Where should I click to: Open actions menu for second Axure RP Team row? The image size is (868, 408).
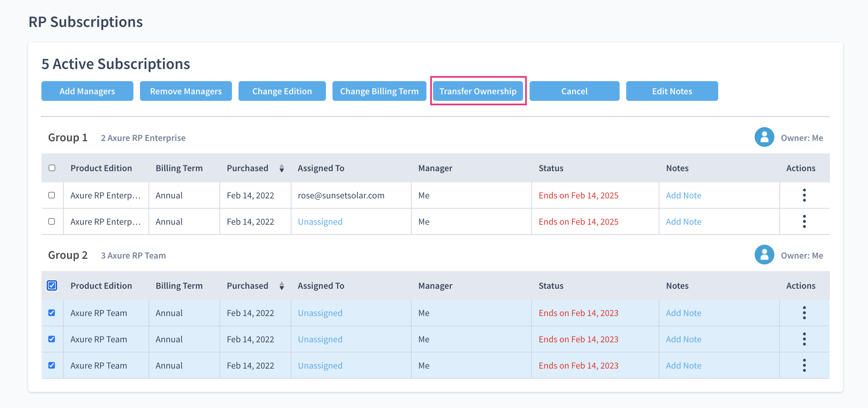pyautogui.click(x=804, y=339)
